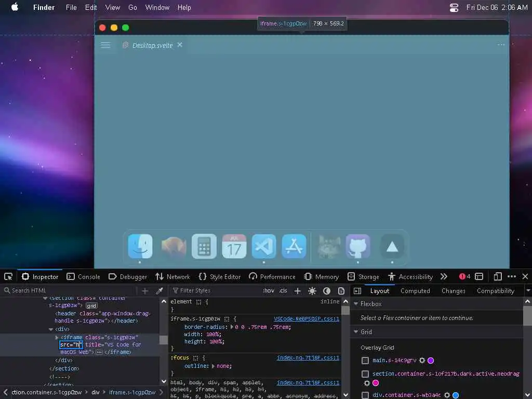Add new CSS rule plus icon
Viewport: 532px width, 399px height.
point(298,291)
